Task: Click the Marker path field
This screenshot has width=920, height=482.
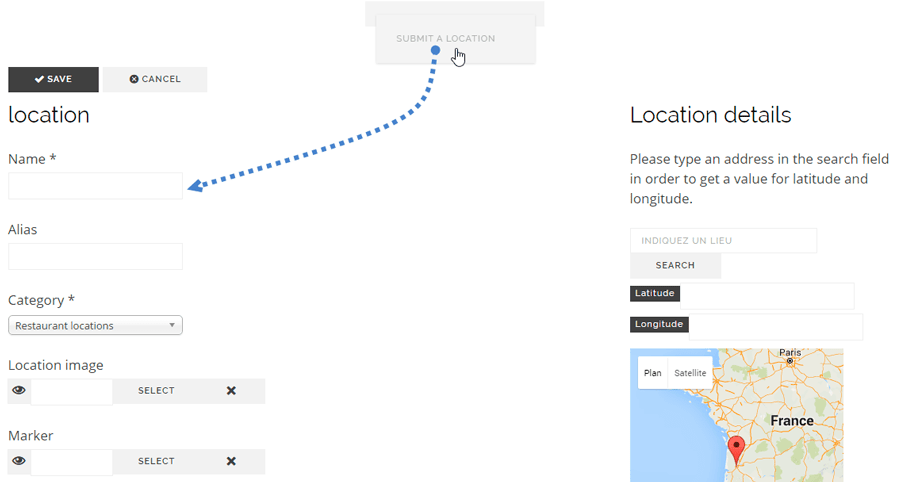Action: tap(72, 462)
